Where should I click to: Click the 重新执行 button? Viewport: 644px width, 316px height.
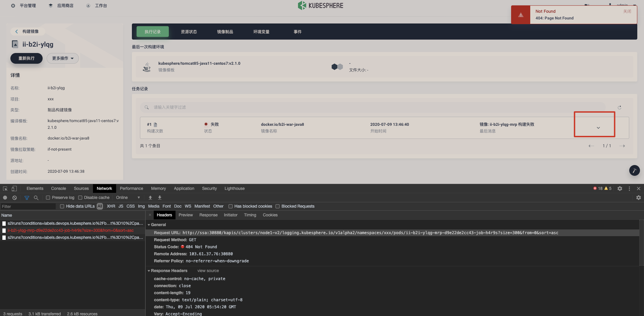point(26,58)
